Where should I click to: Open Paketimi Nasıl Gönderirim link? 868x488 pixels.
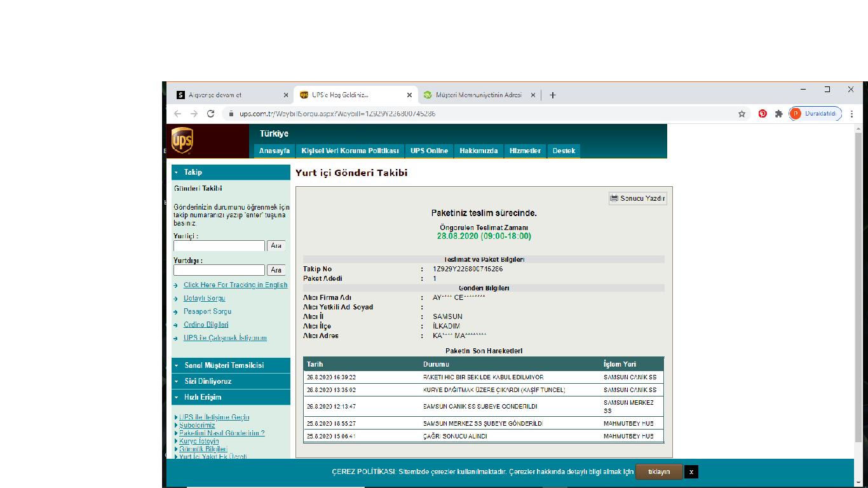(222, 433)
